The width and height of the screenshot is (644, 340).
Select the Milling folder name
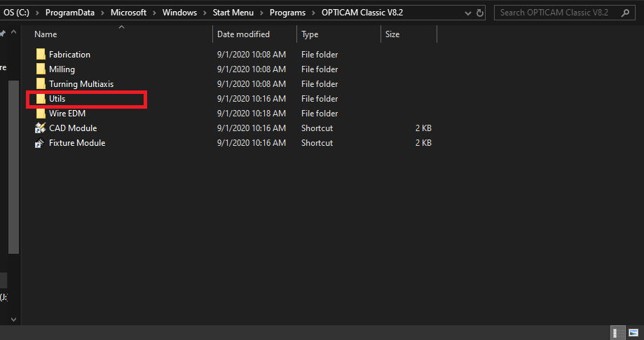(x=62, y=69)
